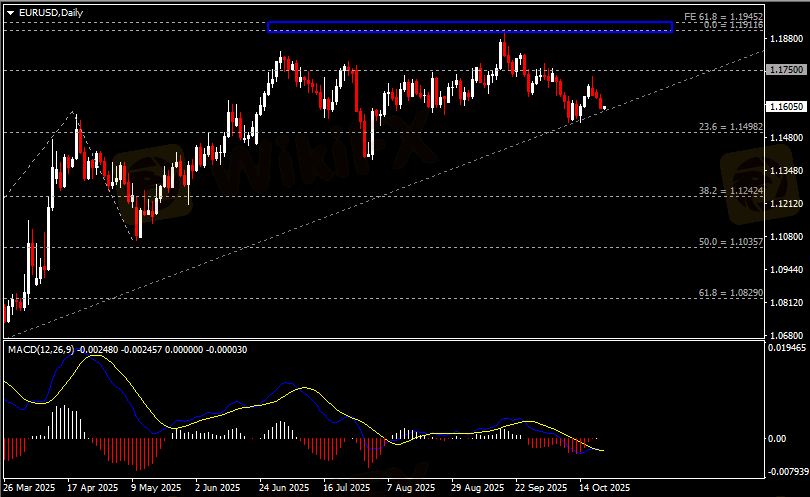Screen dimensions: 810x497
Task: Select the blue rectangle resistance zone
Action: (x=470, y=27)
